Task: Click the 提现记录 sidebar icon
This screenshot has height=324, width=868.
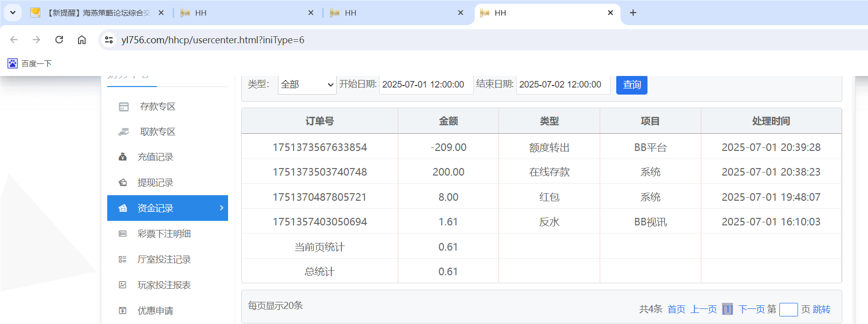Action: click(122, 183)
